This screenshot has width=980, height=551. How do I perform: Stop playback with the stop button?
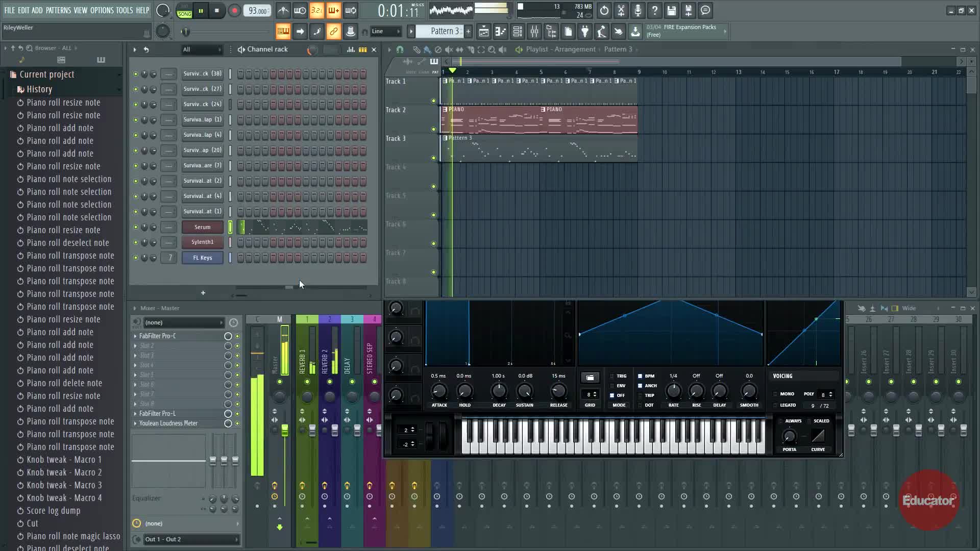[x=217, y=11]
